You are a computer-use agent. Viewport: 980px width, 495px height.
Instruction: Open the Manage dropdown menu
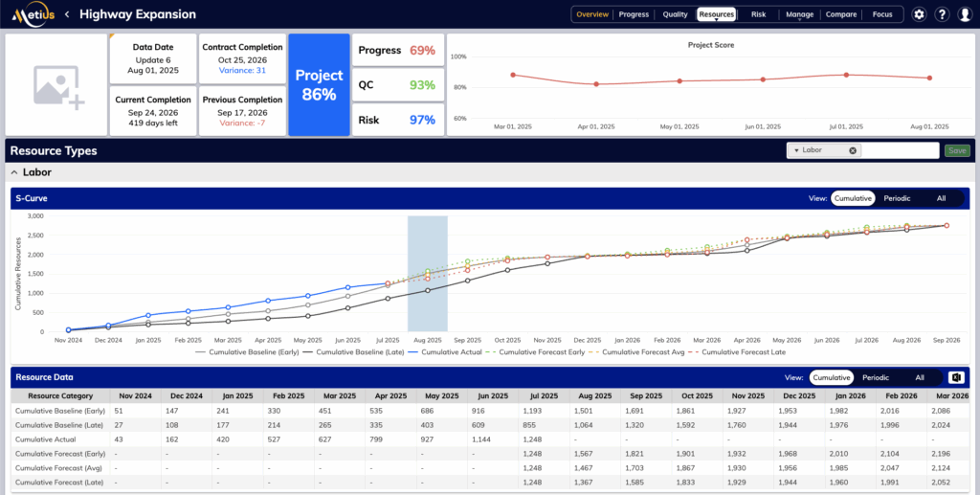point(799,14)
